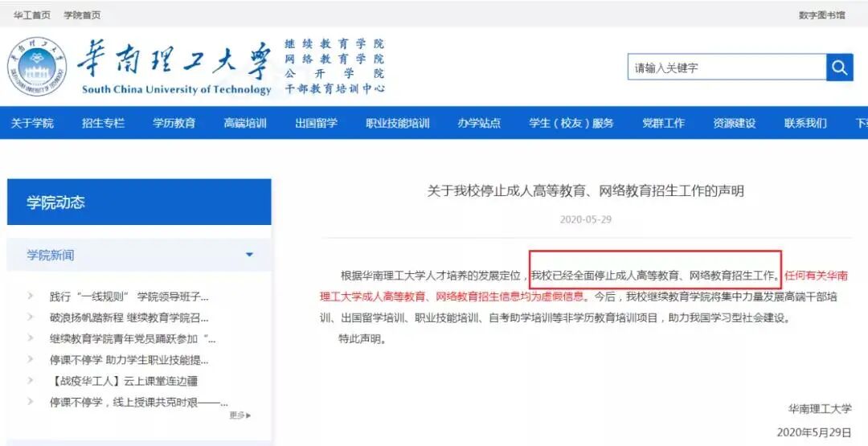Click the 学院动态 sidebar header

coord(139,202)
